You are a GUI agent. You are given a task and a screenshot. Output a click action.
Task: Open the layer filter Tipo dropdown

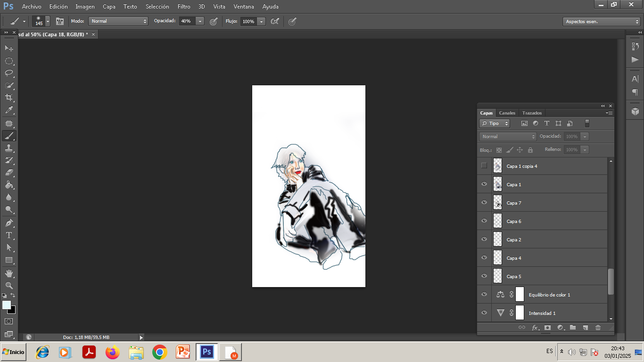(x=495, y=123)
